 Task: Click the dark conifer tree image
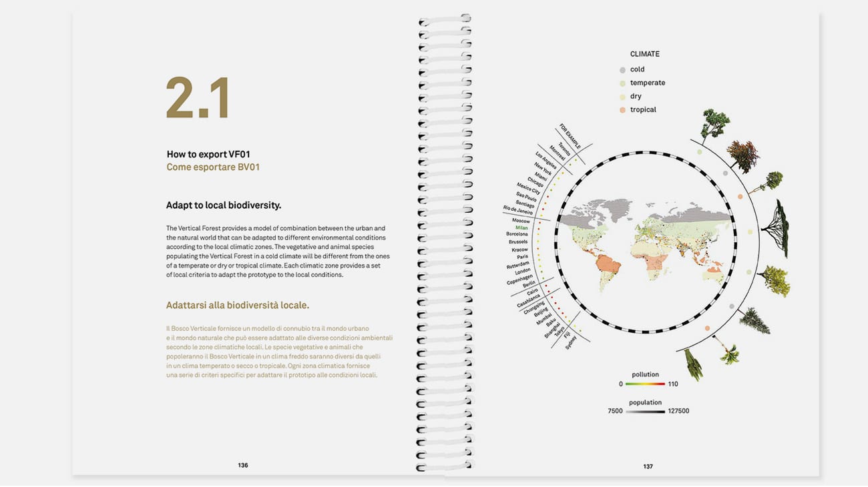click(x=754, y=320)
